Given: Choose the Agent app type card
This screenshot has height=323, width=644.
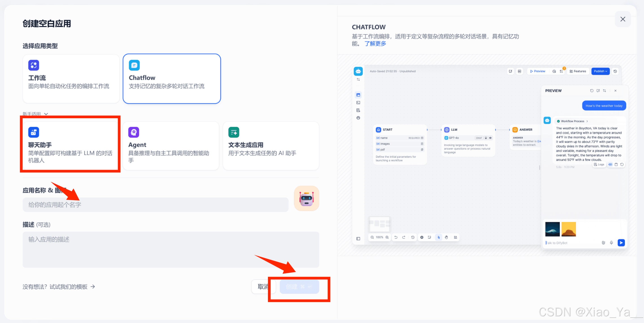Looking at the screenshot, I should [171, 145].
